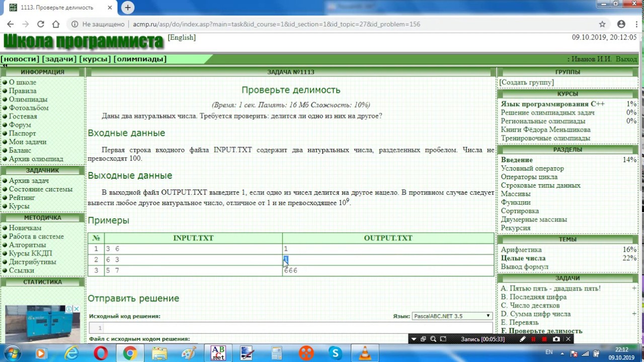Open the Calculator icon in the taskbar

(277, 353)
